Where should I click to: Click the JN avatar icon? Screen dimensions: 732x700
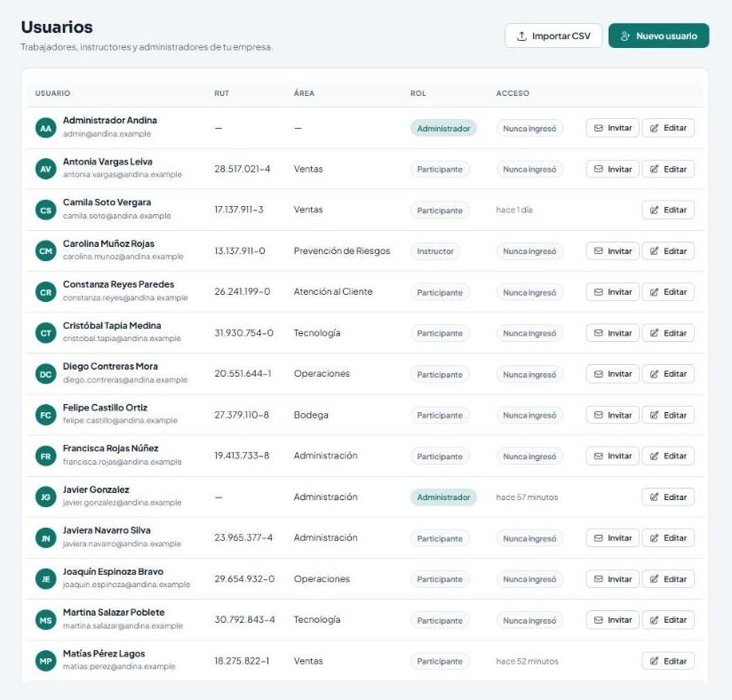coord(46,538)
